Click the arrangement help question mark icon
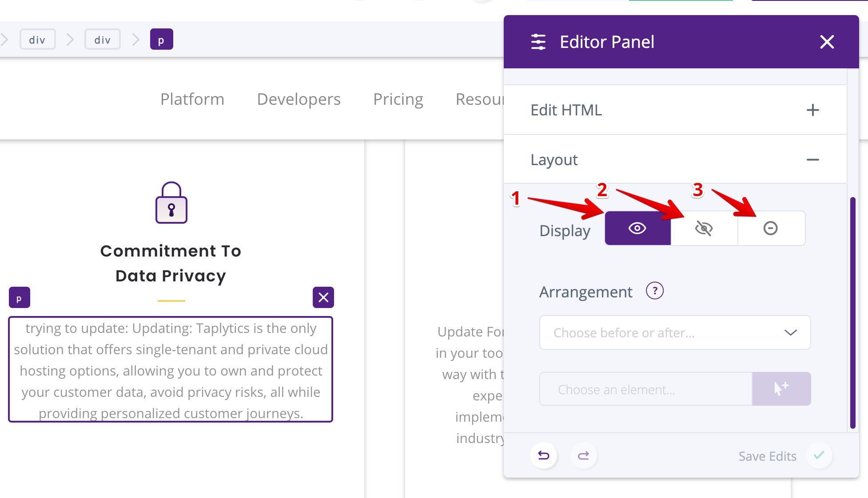The image size is (868, 498). [656, 291]
